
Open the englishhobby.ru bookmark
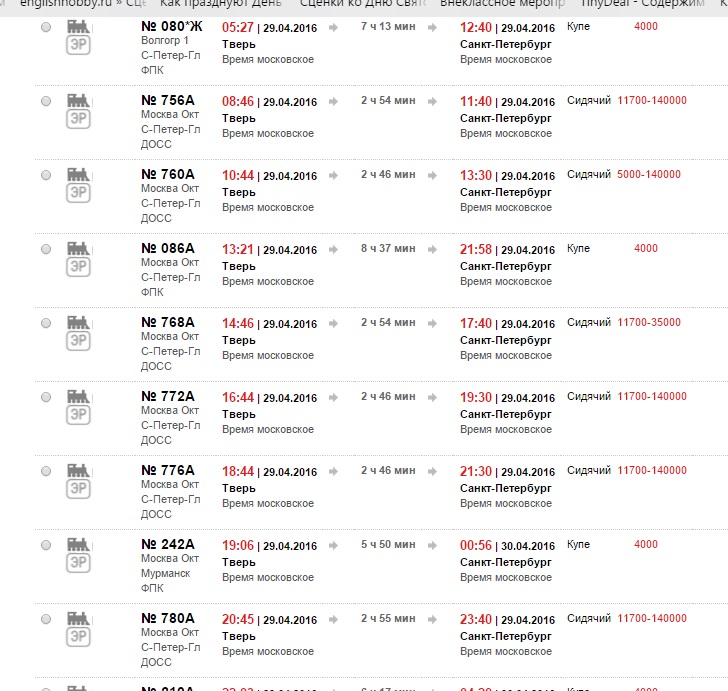click(78, 5)
